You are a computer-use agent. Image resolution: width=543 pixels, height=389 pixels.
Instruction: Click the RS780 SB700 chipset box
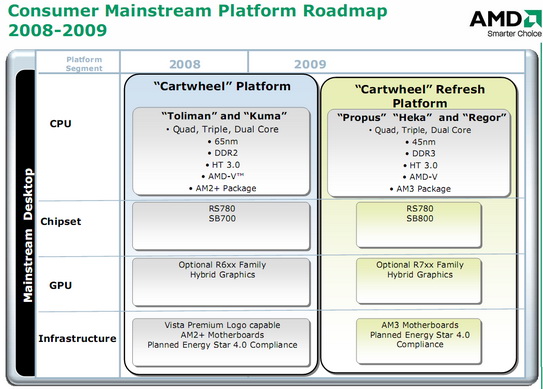[x=221, y=226]
